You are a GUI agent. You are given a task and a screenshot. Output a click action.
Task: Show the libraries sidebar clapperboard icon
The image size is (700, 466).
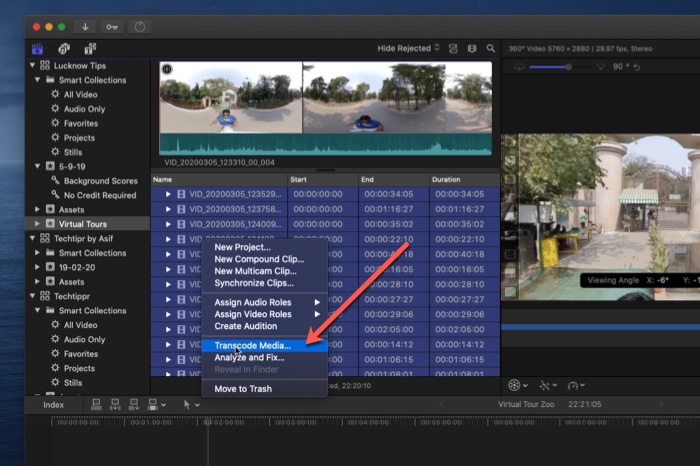pos(38,48)
